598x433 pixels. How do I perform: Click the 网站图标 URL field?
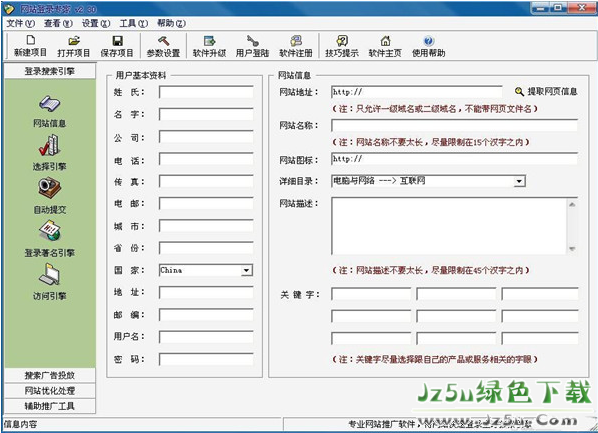pos(454,159)
